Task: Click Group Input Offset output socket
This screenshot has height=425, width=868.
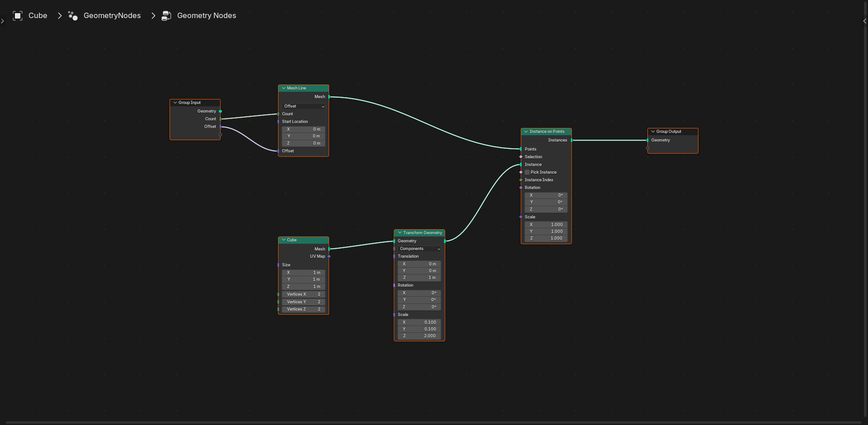Action: click(x=220, y=127)
